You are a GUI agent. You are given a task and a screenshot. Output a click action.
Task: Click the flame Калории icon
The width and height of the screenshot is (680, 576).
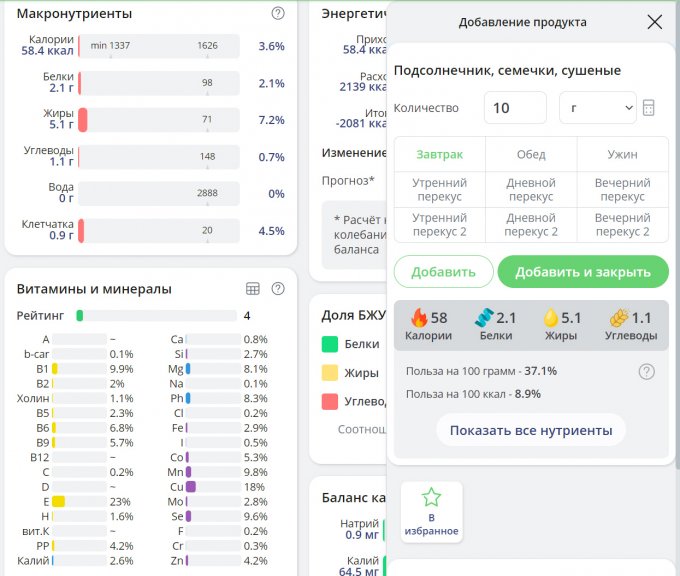click(x=419, y=318)
